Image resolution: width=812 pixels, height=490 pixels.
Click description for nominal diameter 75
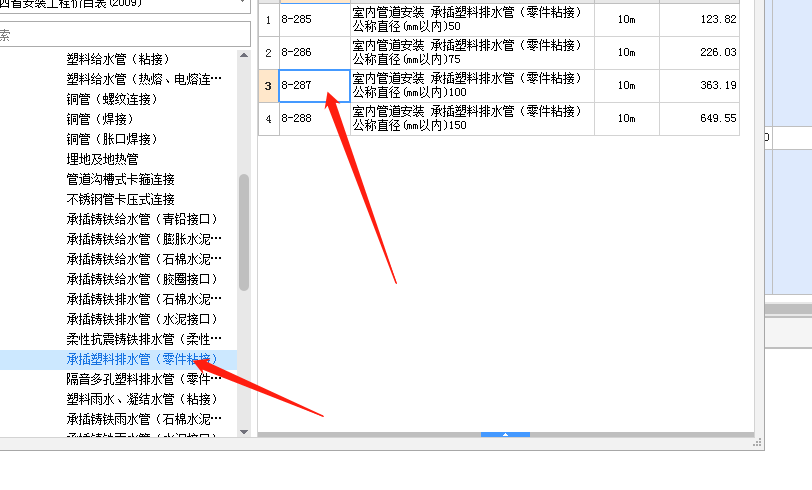coord(472,53)
